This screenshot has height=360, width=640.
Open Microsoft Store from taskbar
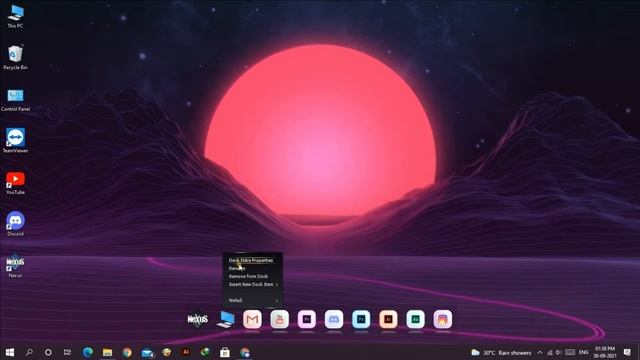225,352
